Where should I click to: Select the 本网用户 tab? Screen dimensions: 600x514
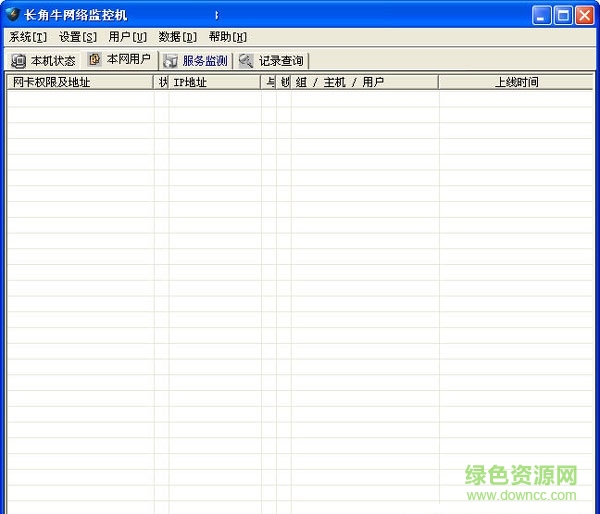pos(119,60)
